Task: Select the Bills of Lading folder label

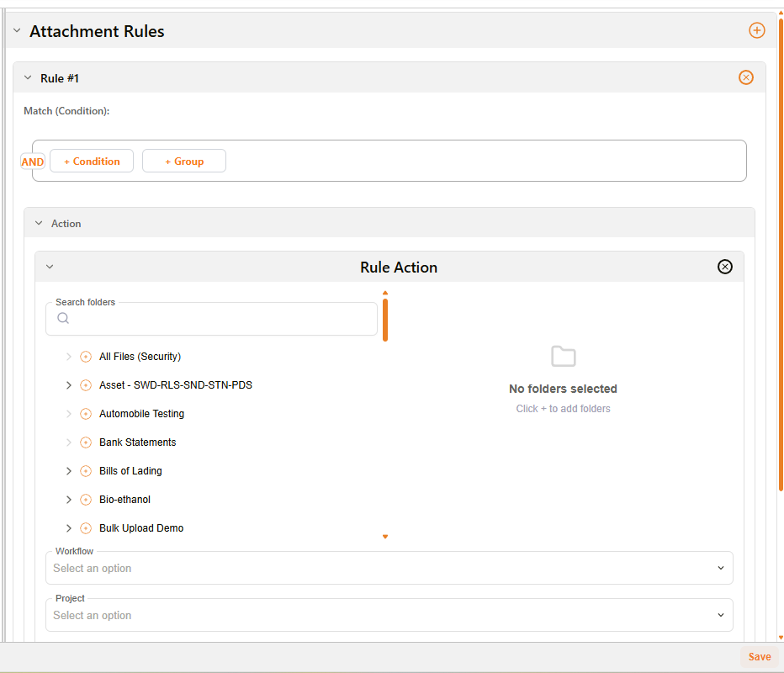Action: 130,471
